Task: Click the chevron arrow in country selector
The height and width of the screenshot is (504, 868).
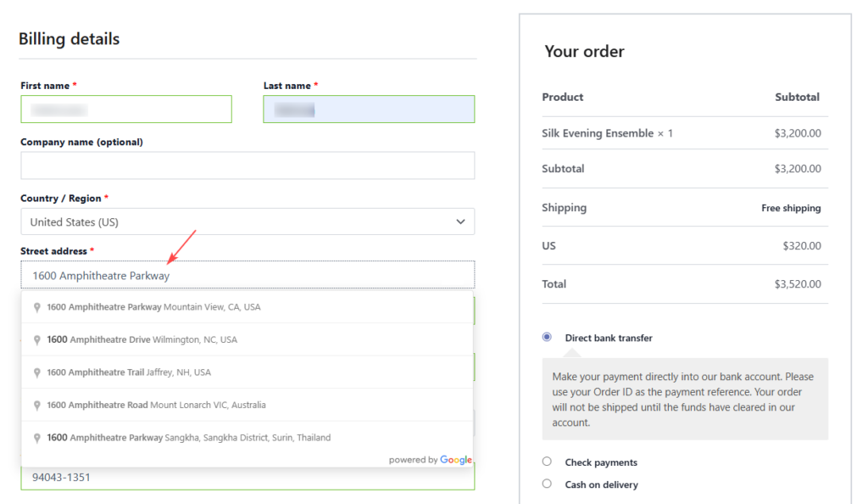Action: pyautogui.click(x=460, y=222)
